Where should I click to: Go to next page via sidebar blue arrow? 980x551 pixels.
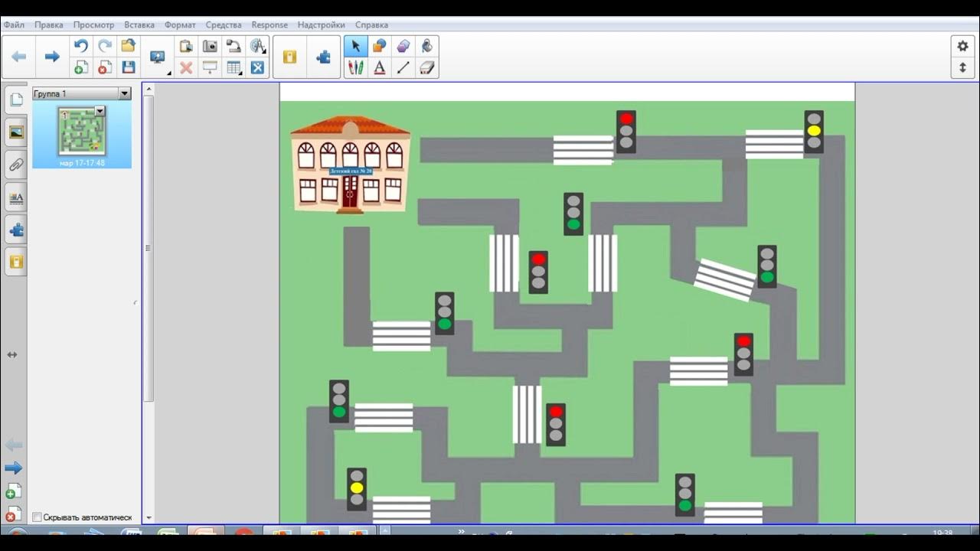pos(14,468)
